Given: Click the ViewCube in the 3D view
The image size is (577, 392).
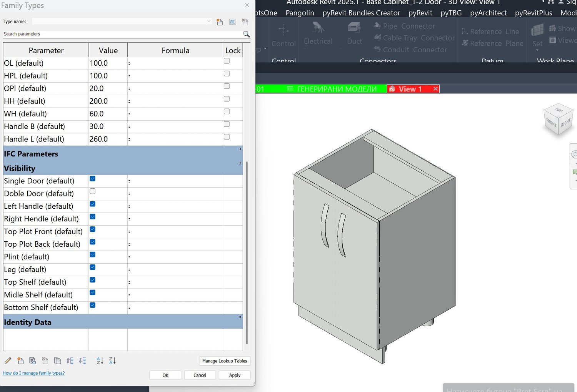Looking at the screenshot, I should point(559,120).
